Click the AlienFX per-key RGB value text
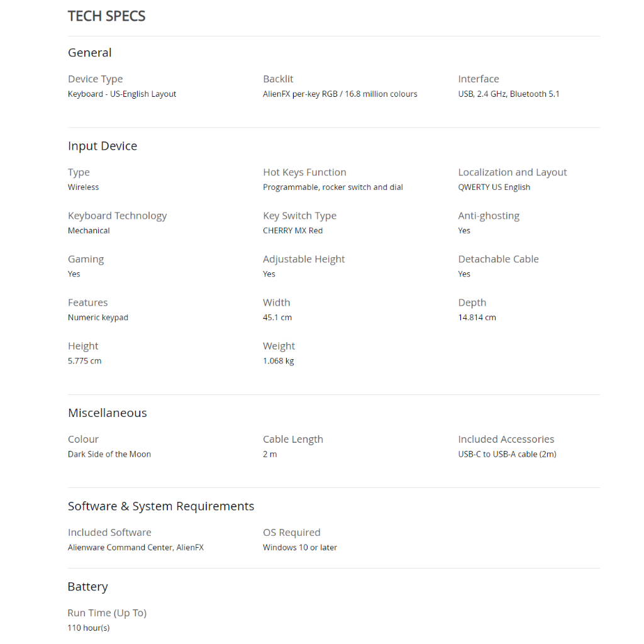 (x=340, y=94)
